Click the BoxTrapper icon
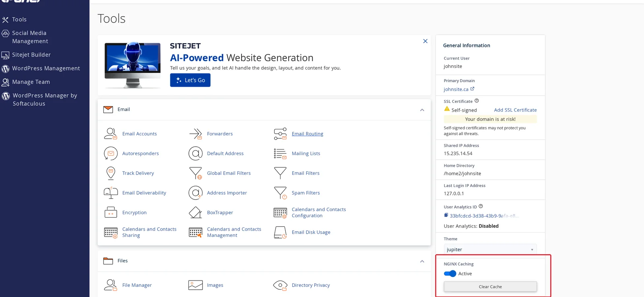The width and height of the screenshot is (644, 297). (196, 212)
